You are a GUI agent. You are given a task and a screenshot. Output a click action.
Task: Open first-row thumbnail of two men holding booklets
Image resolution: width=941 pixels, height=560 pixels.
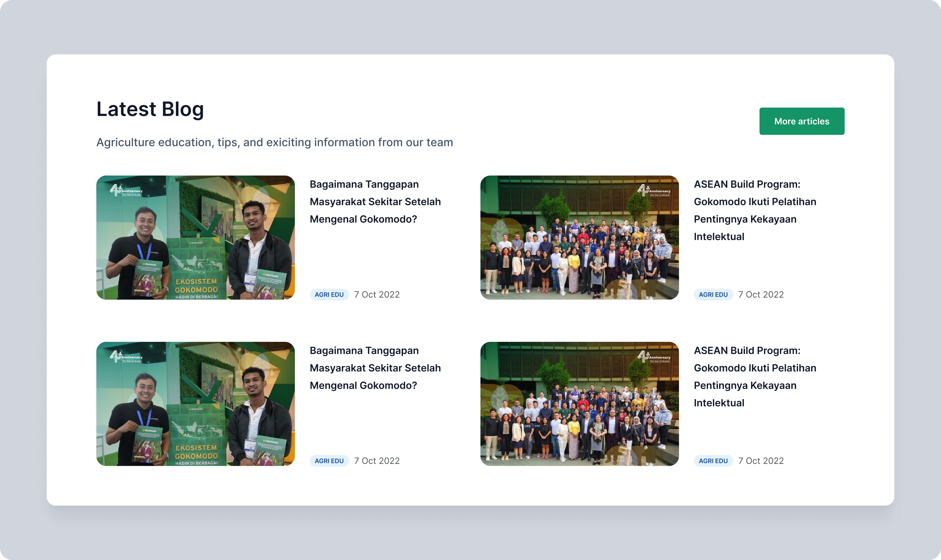[196, 237]
